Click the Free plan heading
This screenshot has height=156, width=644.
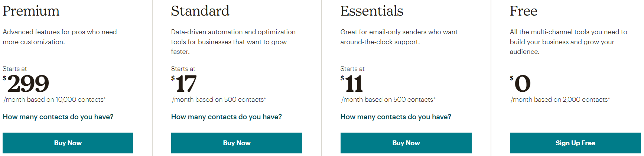click(523, 11)
